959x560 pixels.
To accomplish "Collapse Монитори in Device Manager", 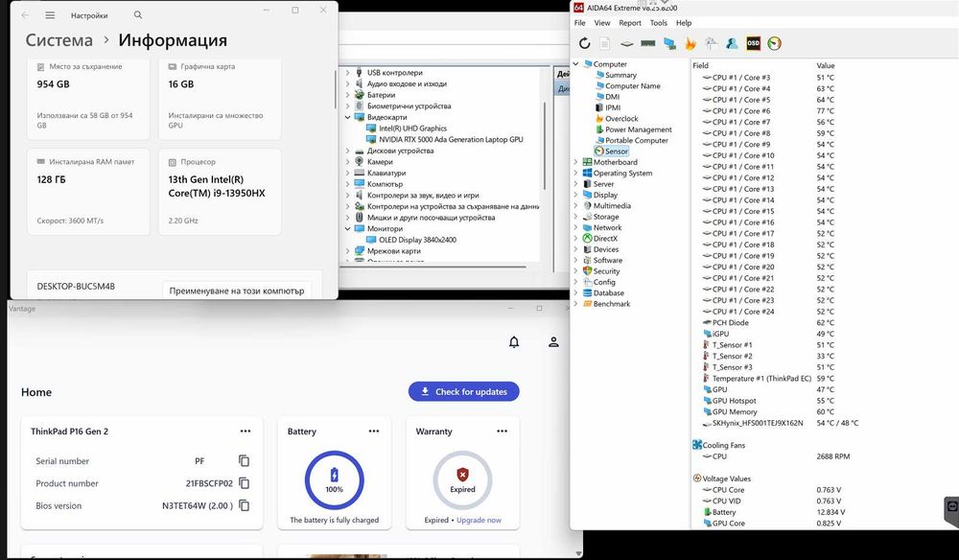I will tap(347, 228).
